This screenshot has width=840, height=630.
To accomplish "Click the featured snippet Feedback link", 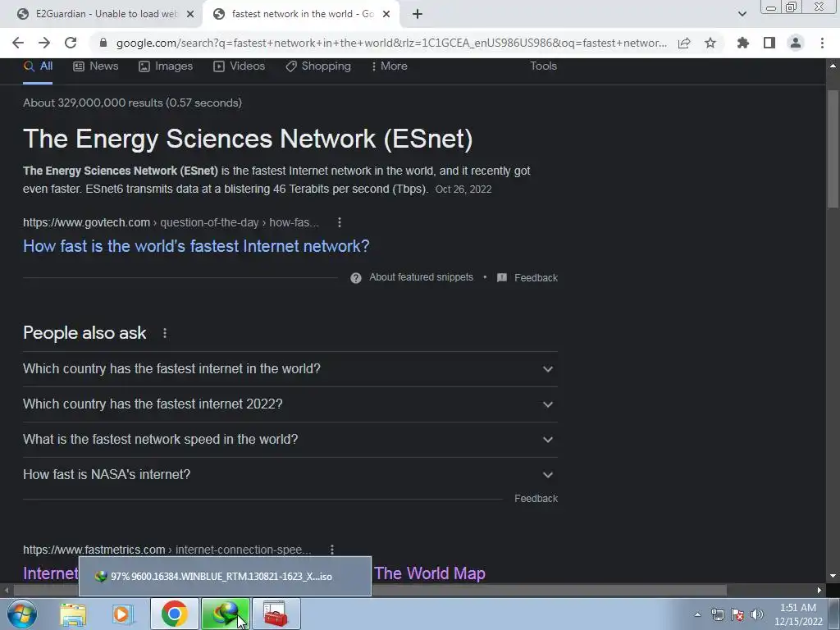I will pyautogui.click(x=536, y=277).
